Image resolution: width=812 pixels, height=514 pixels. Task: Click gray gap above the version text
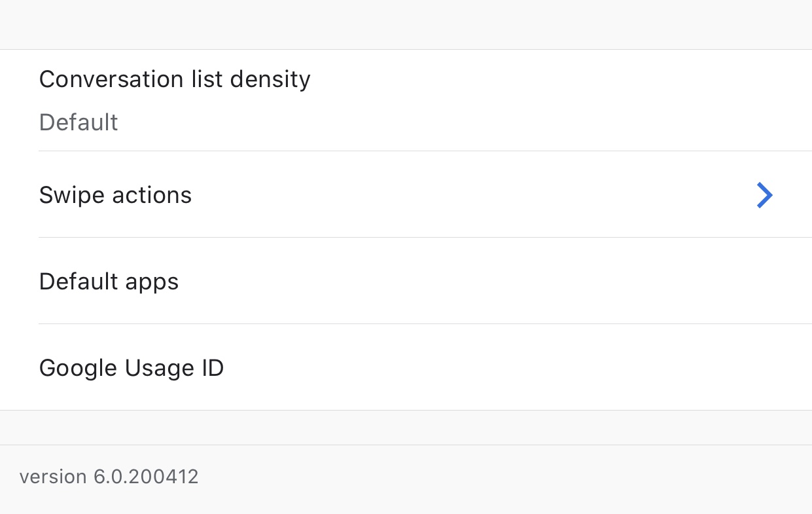[x=406, y=428]
